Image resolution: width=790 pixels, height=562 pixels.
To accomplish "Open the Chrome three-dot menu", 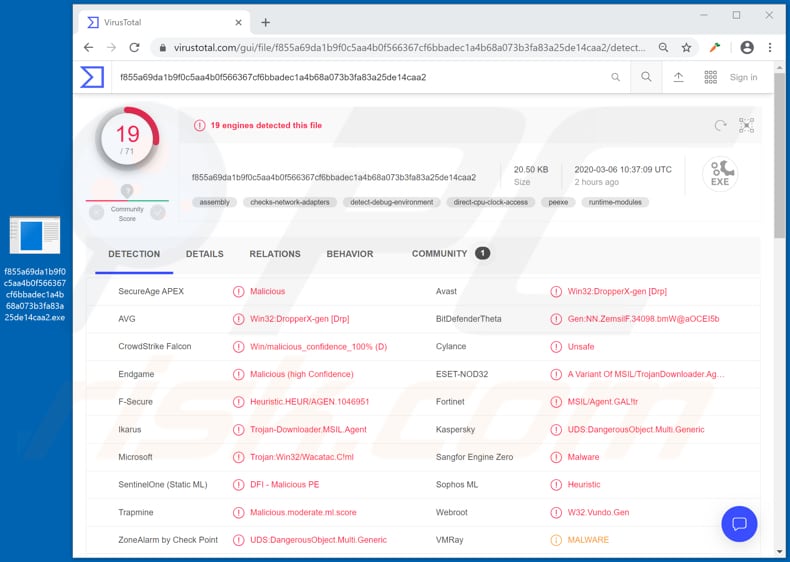I will tap(770, 47).
